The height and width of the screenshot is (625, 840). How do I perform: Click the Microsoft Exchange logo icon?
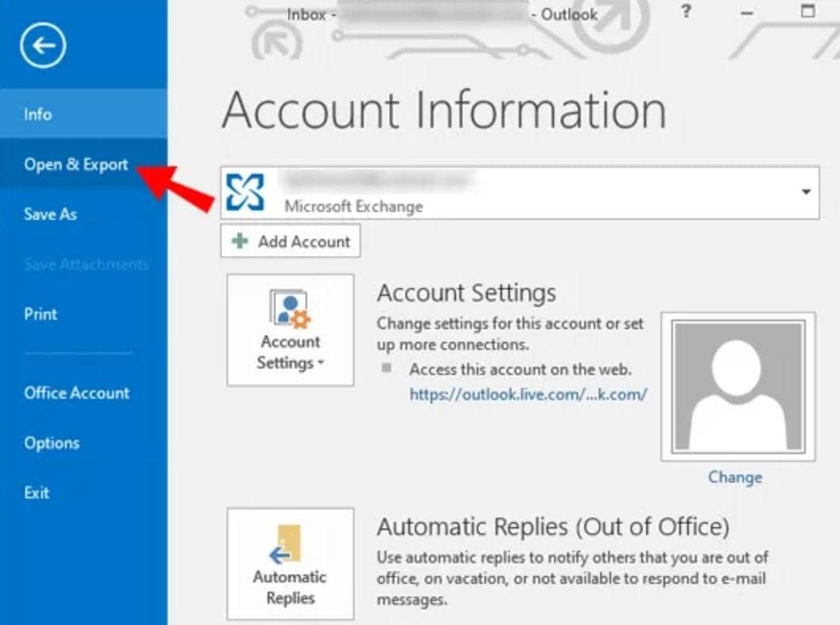[x=245, y=192]
